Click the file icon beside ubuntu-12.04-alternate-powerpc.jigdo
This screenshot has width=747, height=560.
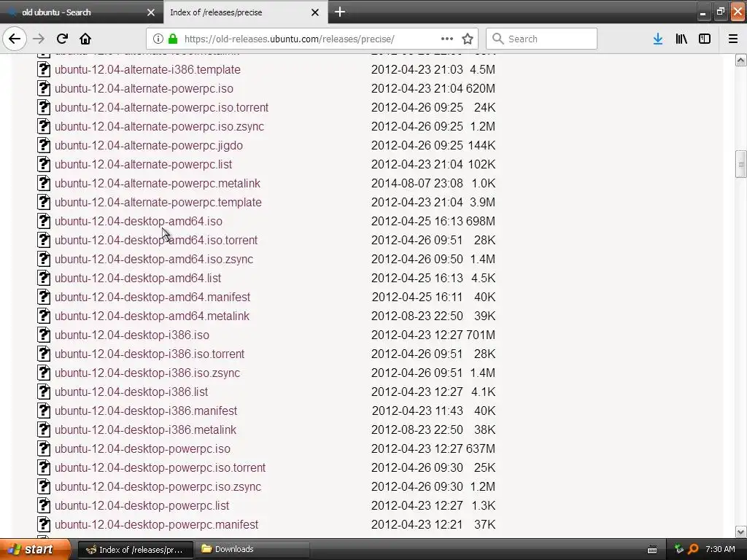click(44, 145)
